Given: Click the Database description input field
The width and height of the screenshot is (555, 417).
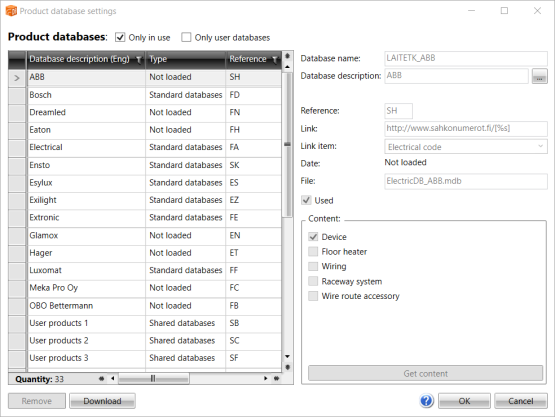Looking at the screenshot, I should coord(457,76).
